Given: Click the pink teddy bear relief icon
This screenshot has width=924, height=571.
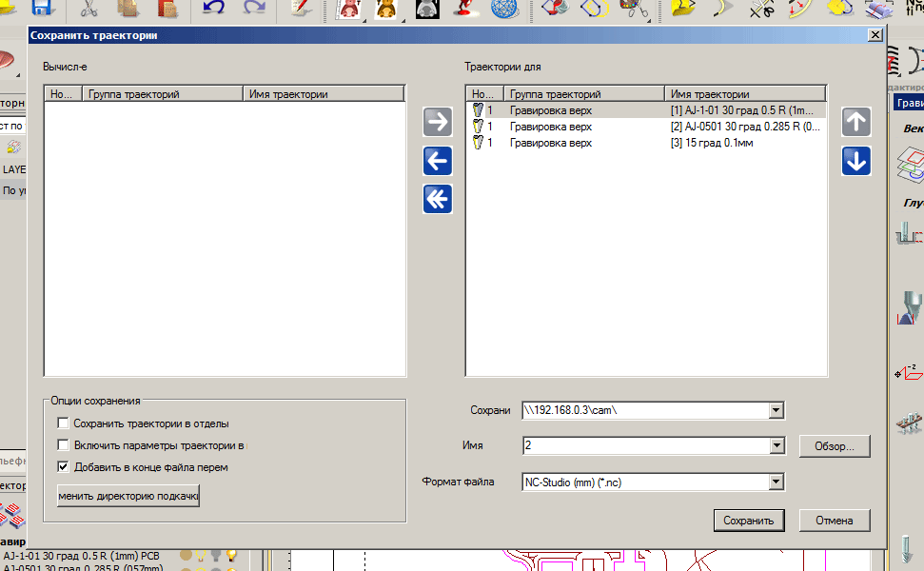Looking at the screenshot, I should (x=347, y=9).
